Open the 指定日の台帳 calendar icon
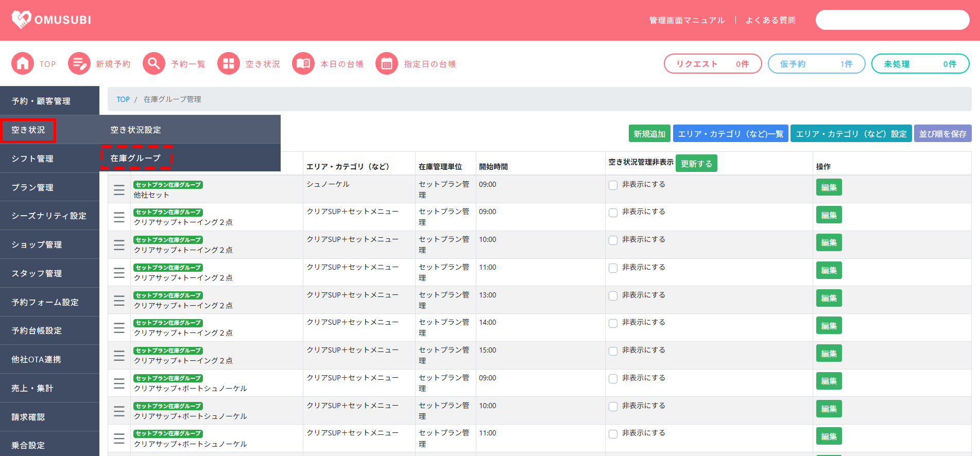Image resolution: width=980 pixels, height=456 pixels. click(x=387, y=64)
